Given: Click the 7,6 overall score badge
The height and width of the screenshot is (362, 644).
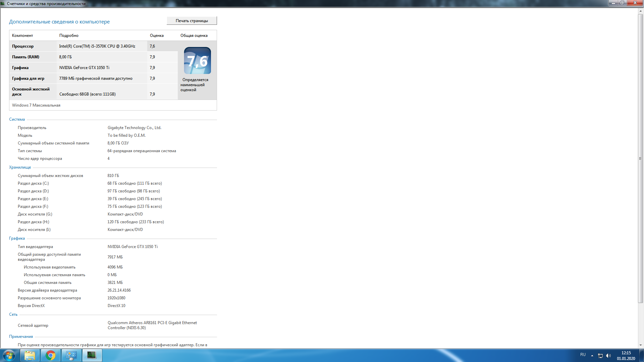Looking at the screenshot, I should (x=198, y=61).
